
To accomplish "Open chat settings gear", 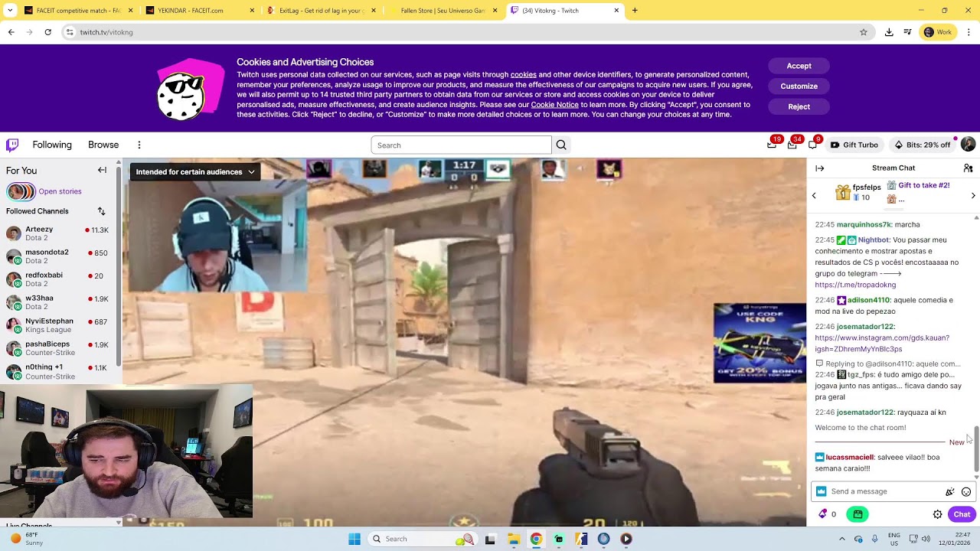I will [937, 514].
